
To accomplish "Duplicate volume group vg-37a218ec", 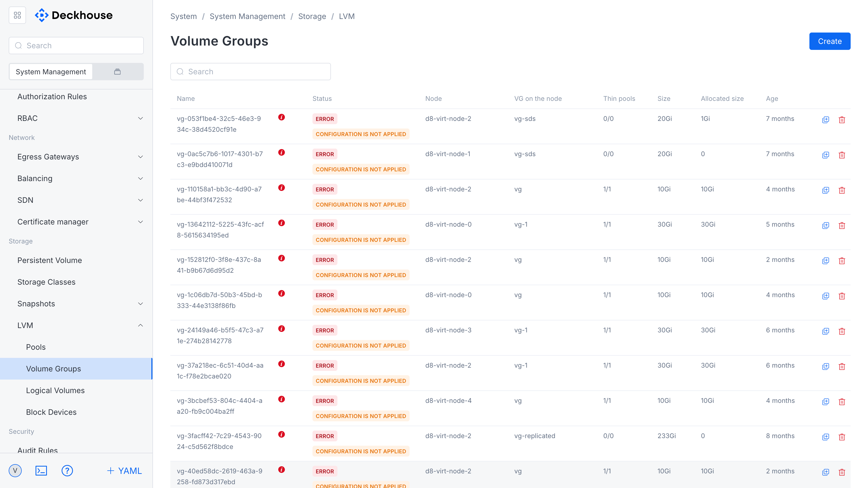I will [x=825, y=367].
